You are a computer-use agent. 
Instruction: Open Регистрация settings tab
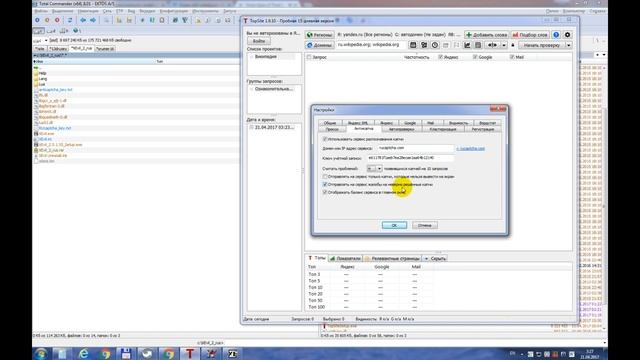click(483, 129)
